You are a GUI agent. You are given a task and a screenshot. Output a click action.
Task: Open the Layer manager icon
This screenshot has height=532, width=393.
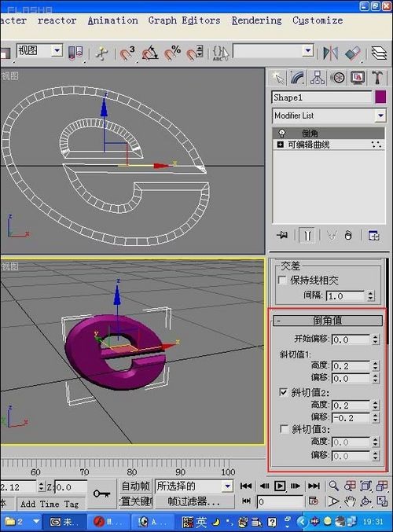tap(378, 53)
